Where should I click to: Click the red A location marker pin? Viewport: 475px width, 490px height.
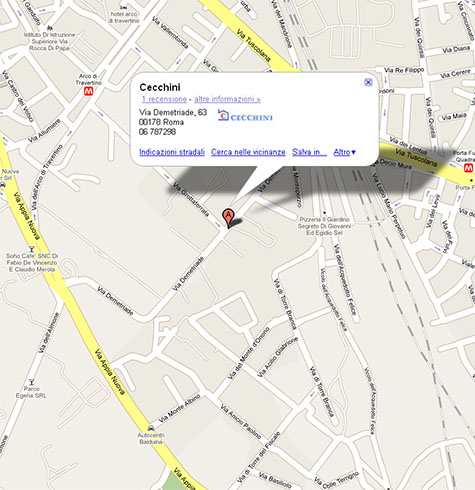point(228,218)
